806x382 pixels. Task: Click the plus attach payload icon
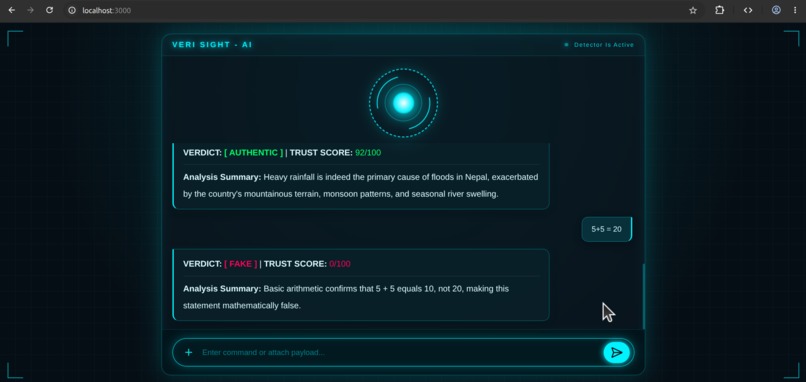pos(189,352)
